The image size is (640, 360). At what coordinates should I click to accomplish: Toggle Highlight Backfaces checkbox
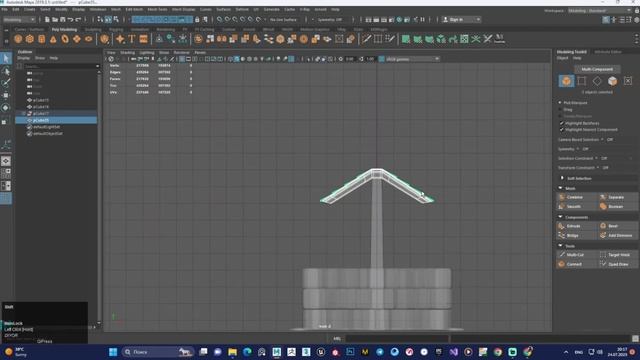562,123
